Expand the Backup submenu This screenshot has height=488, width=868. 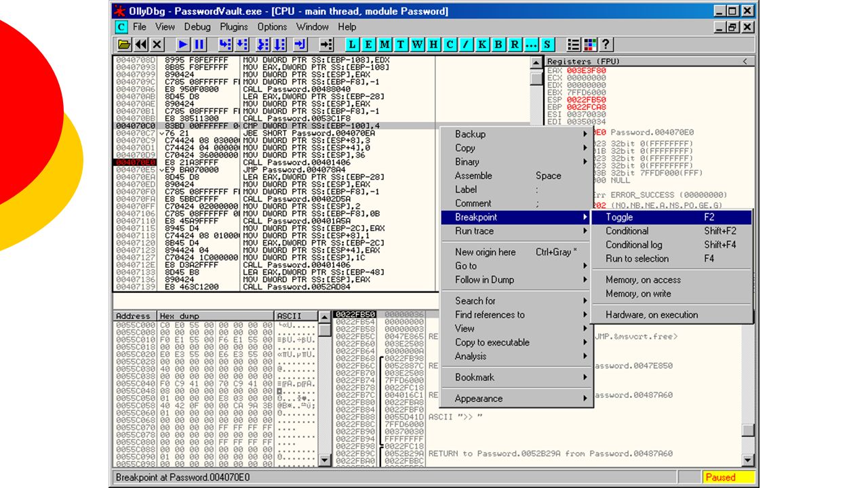[517, 134]
